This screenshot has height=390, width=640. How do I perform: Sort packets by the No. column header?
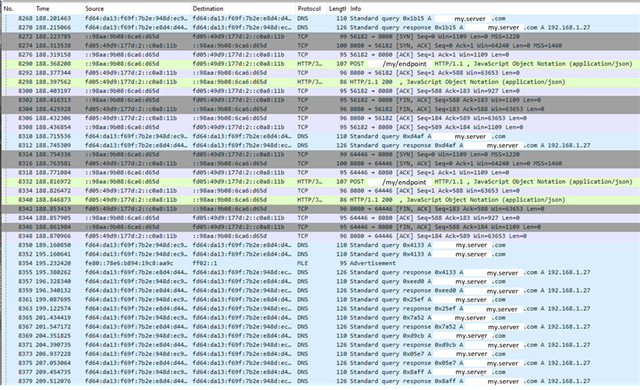[x=17, y=9]
